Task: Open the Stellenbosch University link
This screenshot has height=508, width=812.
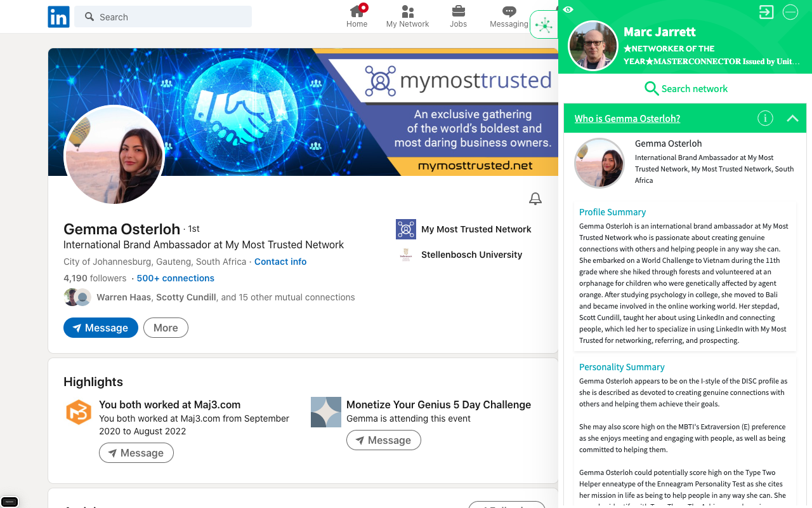Action: (x=472, y=255)
